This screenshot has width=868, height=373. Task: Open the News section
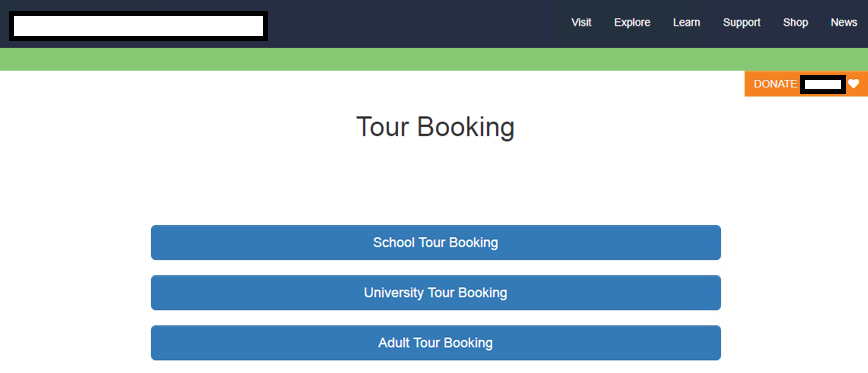pos(844,23)
